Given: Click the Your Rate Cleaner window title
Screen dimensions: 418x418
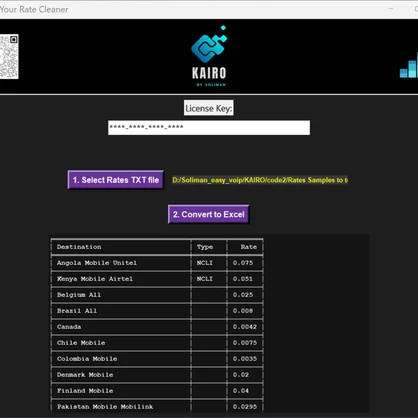Looking at the screenshot, I should pos(34,9).
